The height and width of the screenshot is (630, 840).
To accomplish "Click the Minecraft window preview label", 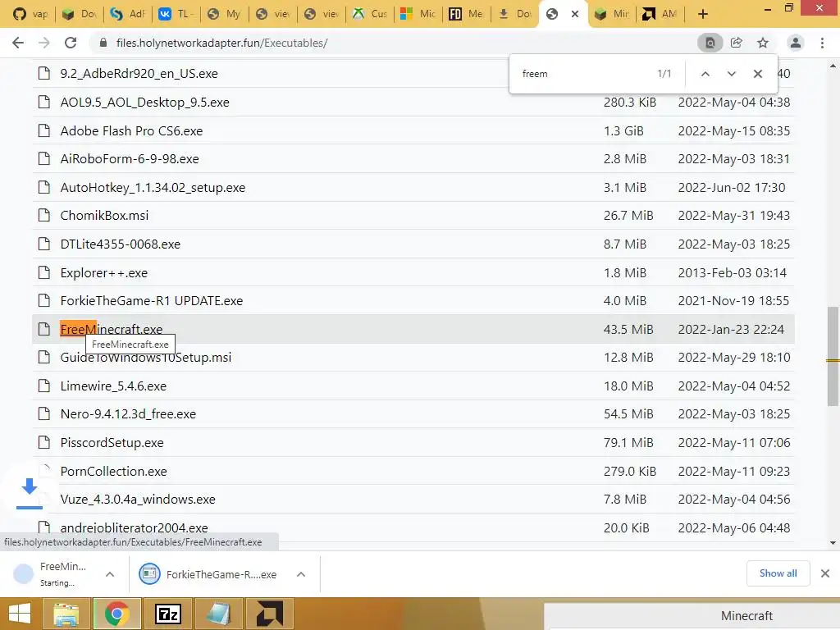I will (x=746, y=616).
